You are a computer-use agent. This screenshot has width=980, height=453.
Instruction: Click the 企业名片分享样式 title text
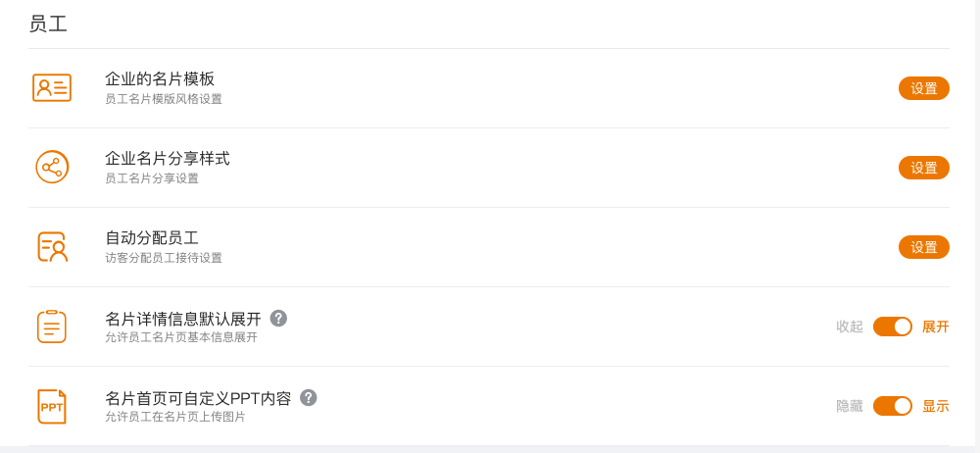[x=168, y=159]
